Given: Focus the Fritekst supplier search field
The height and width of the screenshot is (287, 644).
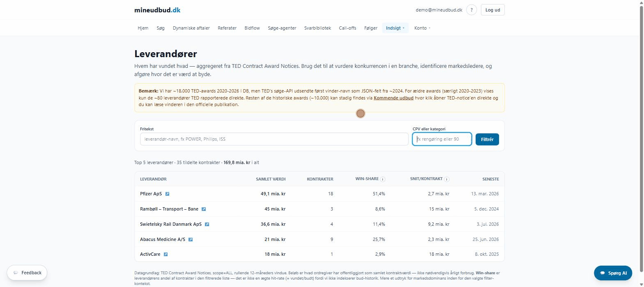Looking at the screenshot, I should (274, 139).
